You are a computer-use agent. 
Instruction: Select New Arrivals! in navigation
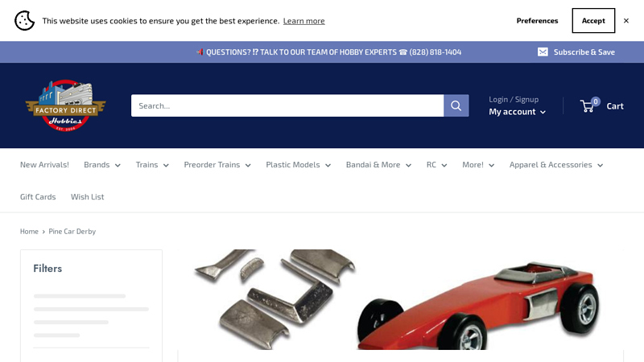pos(44,165)
